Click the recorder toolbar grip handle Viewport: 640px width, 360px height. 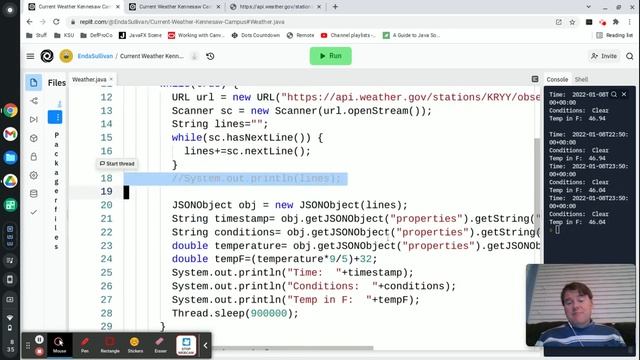point(28,345)
